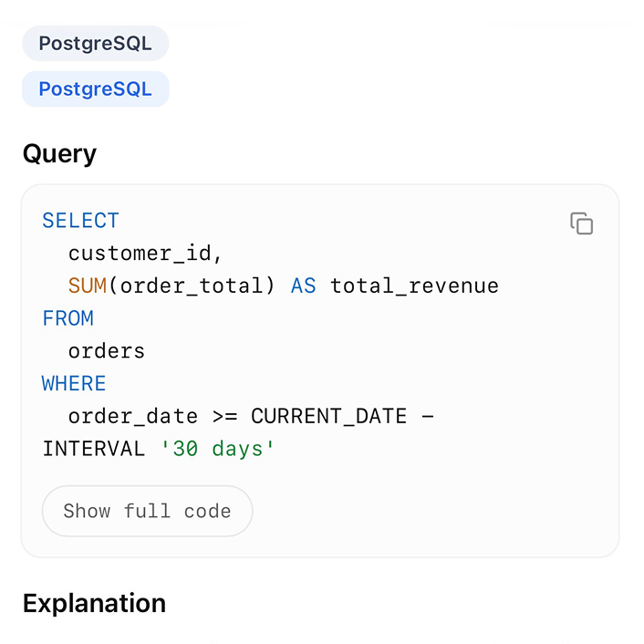Screen dimensions: 644x644
Task: Click the green '30 days' string literal
Action: [217, 450]
